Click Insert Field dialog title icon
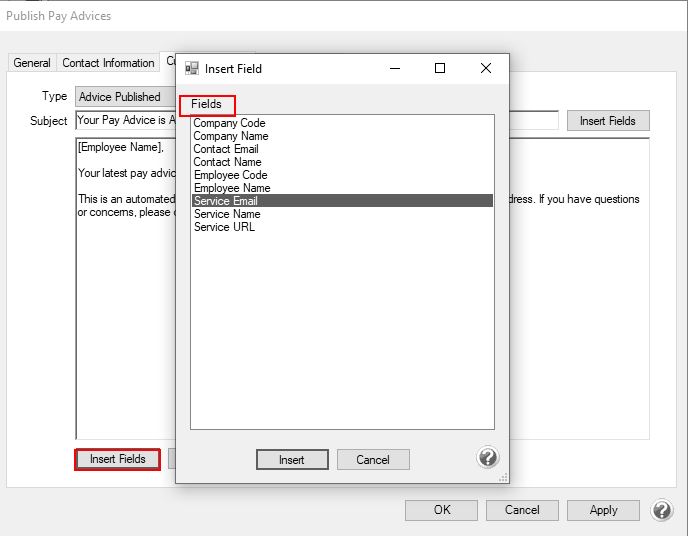 pyautogui.click(x=192, y=69)
